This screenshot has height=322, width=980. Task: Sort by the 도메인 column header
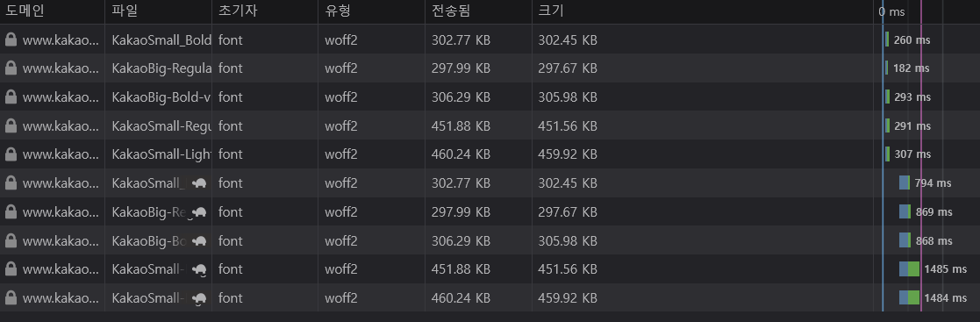tap(25, 11)
